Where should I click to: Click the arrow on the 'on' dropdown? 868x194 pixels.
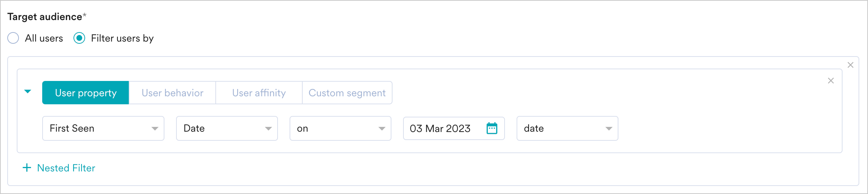382,129
